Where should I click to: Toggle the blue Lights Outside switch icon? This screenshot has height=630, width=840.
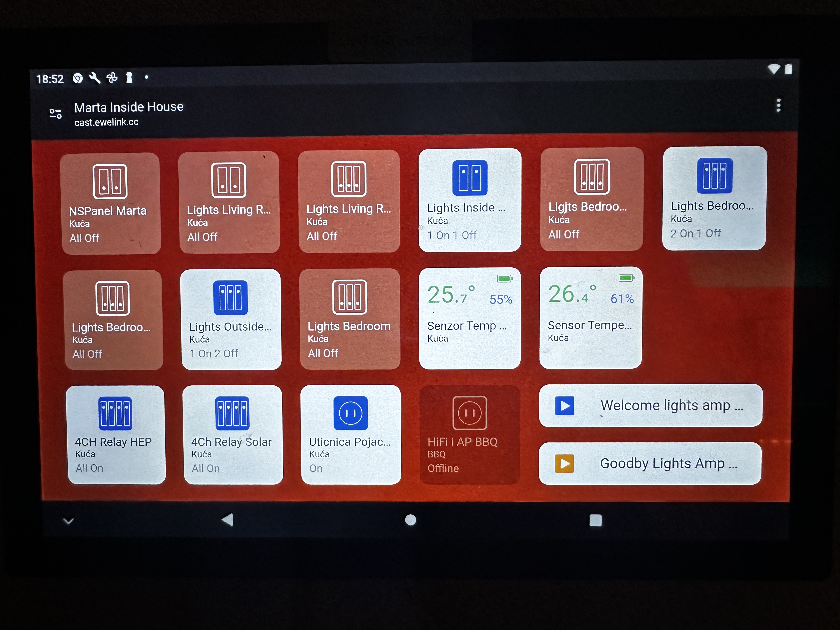[230, 297]
